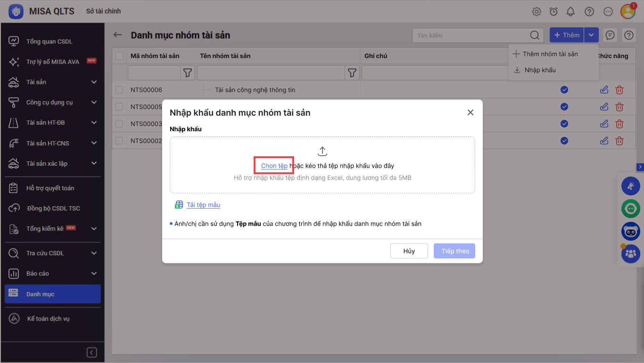Image resolution: width=644 pixels, height=363 pixels.
Task: Tick the checkbox for row NTS00006
Action: tap(119, 90)
